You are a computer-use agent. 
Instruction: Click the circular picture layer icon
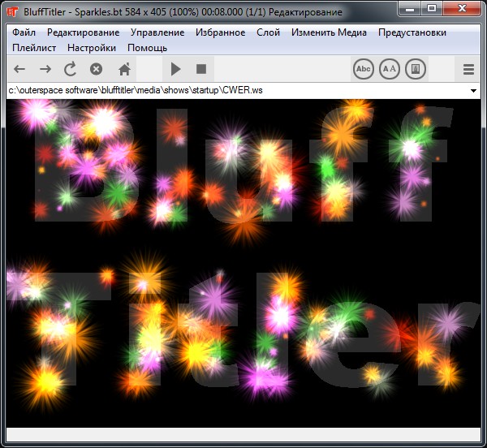(416, 70)
